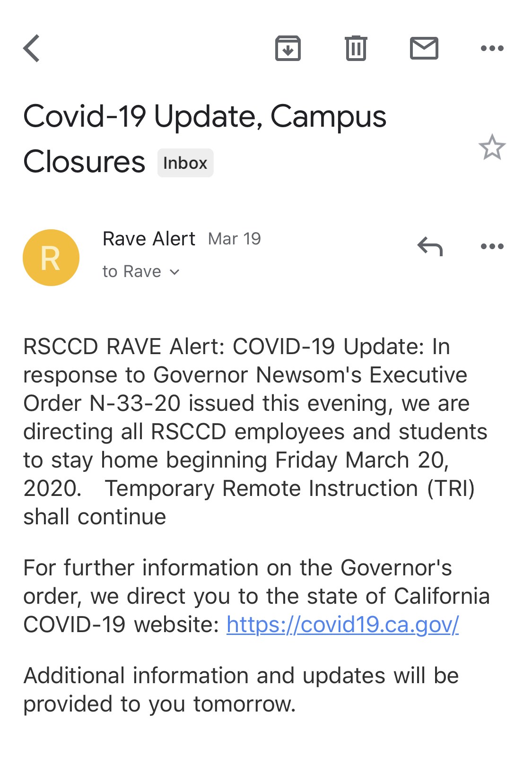Tap the Mar 19 date
Viewport: 532px width, 773px height.
tap(235, 239)
